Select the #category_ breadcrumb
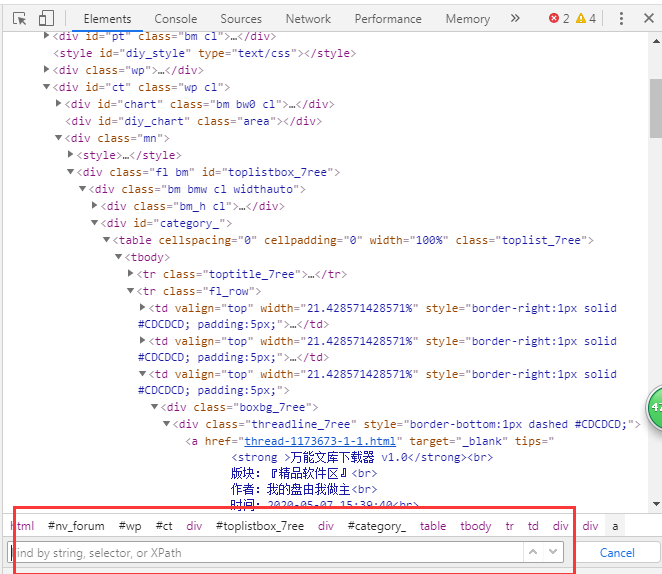The height and width of the screenshot is (574, 662). point(377,526)
